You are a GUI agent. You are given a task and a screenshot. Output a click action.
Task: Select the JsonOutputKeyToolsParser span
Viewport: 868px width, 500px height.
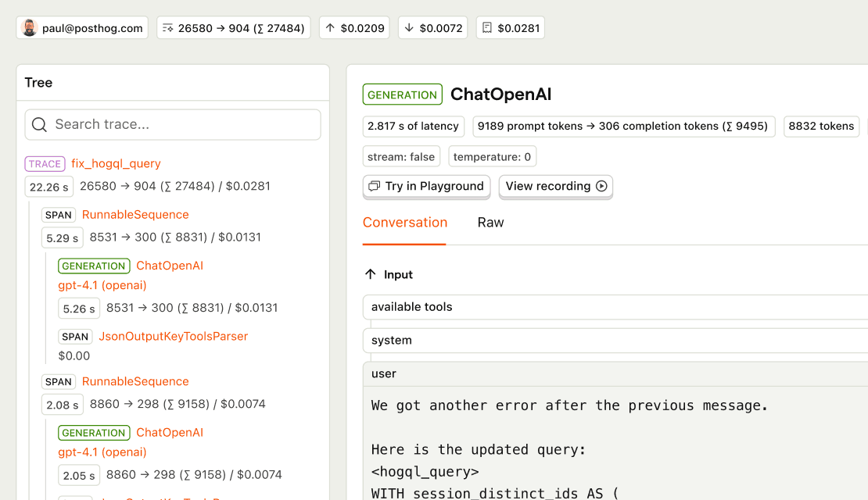click(174, 336)
